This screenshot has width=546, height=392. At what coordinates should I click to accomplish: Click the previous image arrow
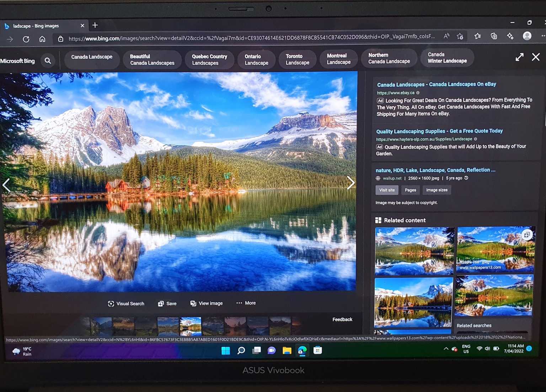(x=7, y=185)
